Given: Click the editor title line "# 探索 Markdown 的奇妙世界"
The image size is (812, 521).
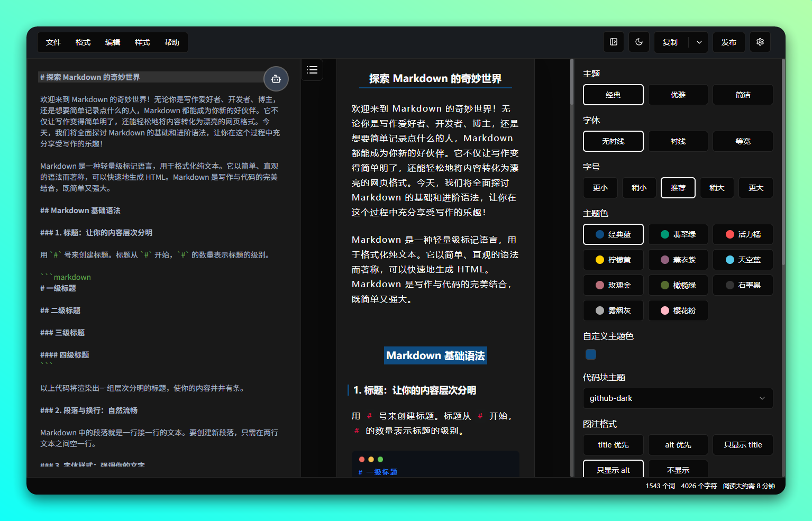Looking at the screenshot, I should pos(90,77).
